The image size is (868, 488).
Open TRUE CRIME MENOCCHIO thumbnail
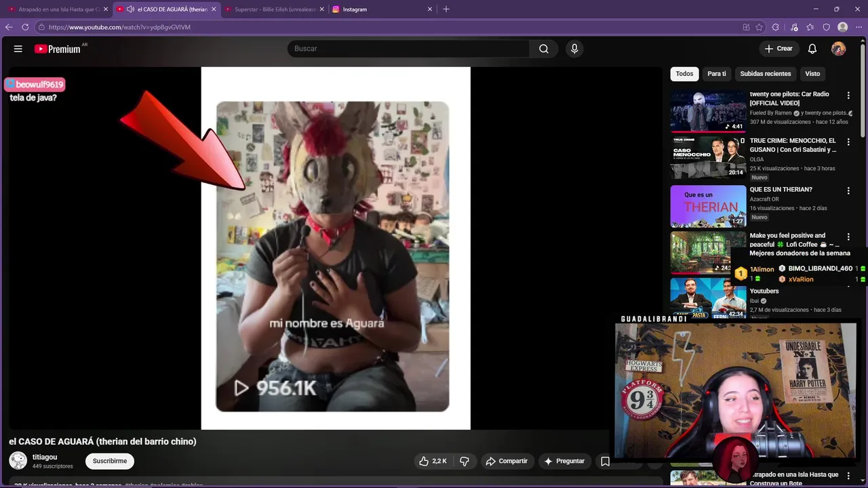pos(708,157)
